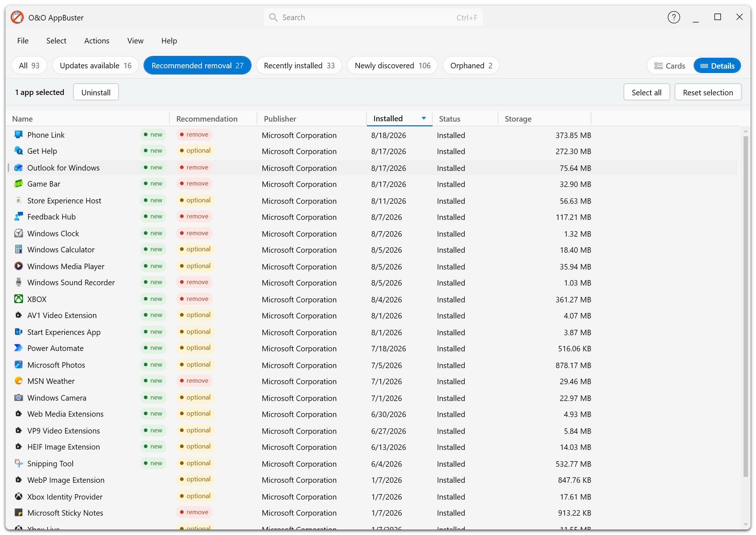This screenshot has width=756, height=535.
Task: Click the search magnifier icon
Action: click(x=273, y=17)
